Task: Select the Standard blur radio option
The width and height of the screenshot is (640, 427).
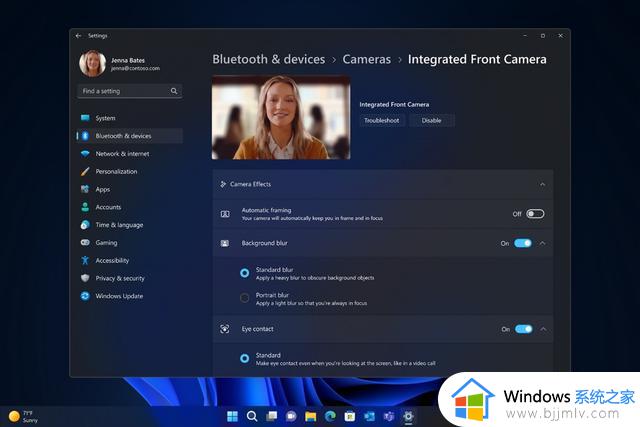Action: [244, 273]
